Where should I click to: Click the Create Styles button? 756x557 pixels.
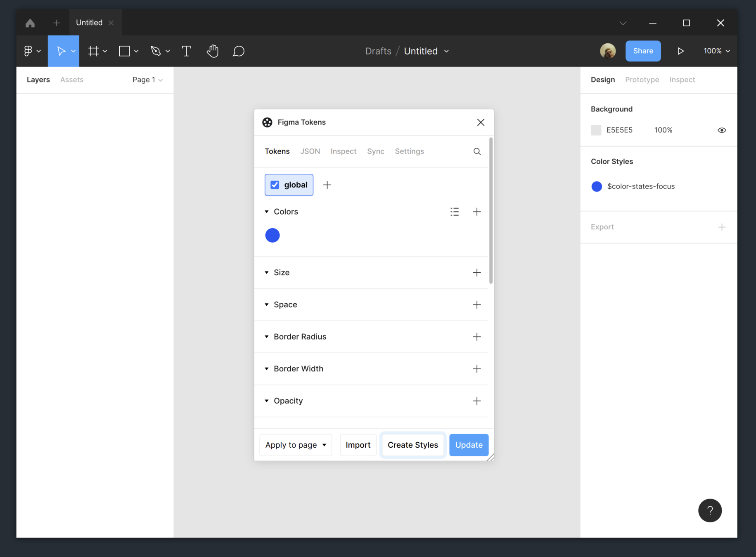pyautogui.click(x=413, y=445)
